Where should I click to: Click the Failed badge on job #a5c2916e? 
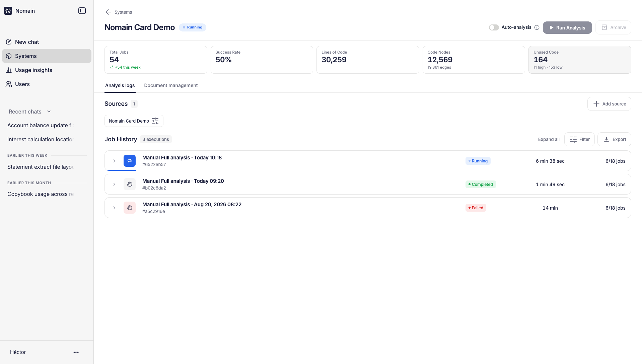coord(476,208)
